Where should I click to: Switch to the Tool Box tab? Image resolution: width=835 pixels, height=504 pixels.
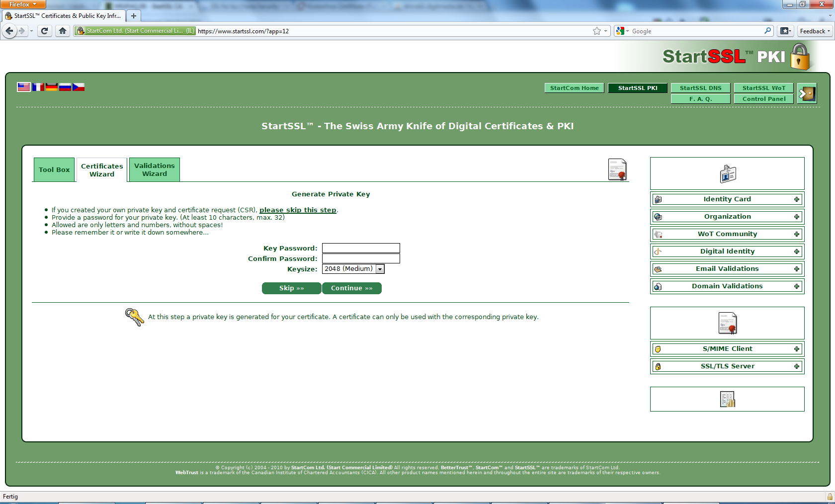54,169
